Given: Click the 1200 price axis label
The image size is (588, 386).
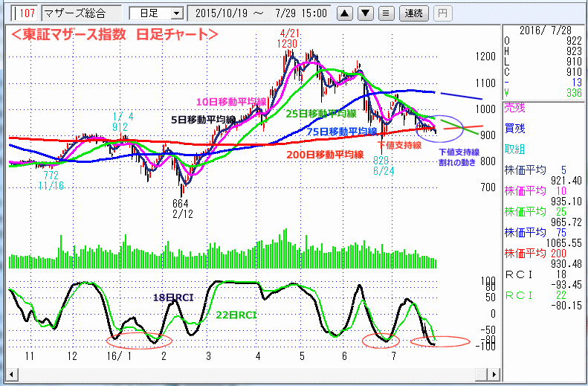Looking at the screenshot, I should pyautogui.click(x=485, y=57).
